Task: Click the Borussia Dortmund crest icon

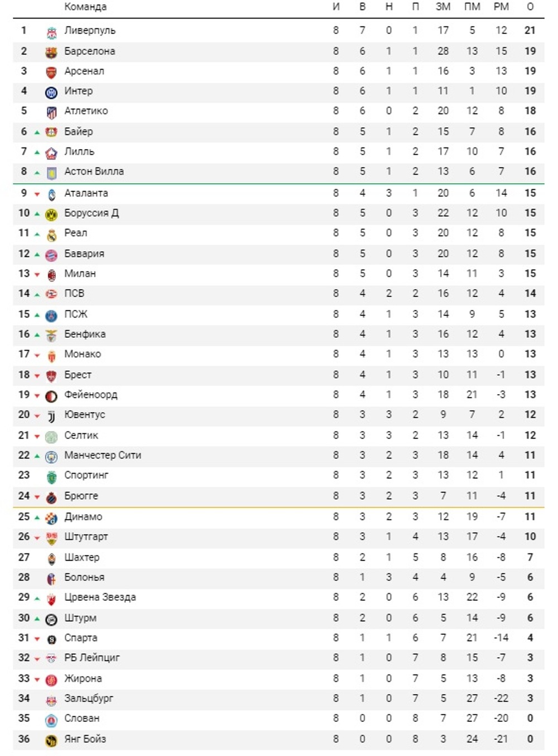Action: coord(51,215)
